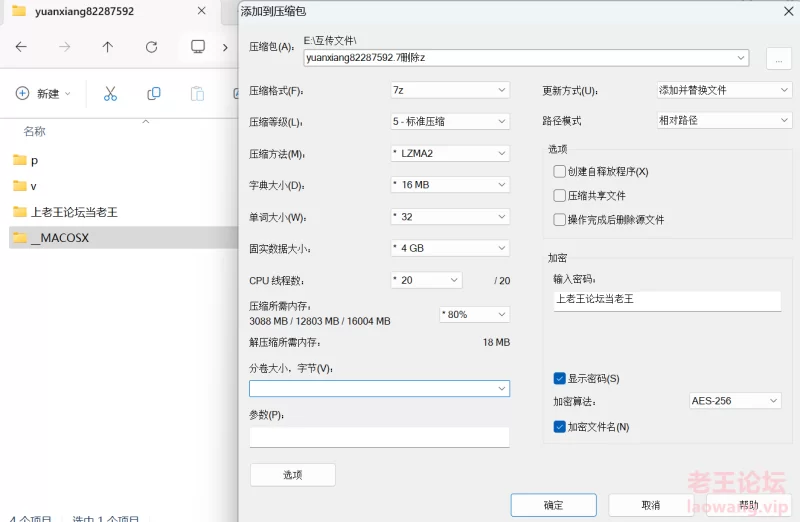Refresh the Explorer folder view

pyautogui.click(x=152, y=47)
